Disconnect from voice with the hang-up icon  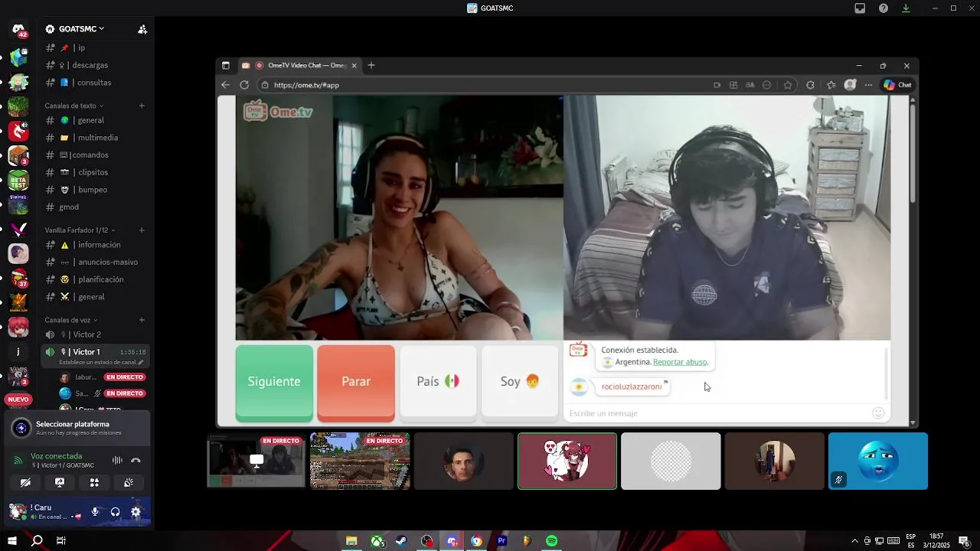click(x=136, y=460)
